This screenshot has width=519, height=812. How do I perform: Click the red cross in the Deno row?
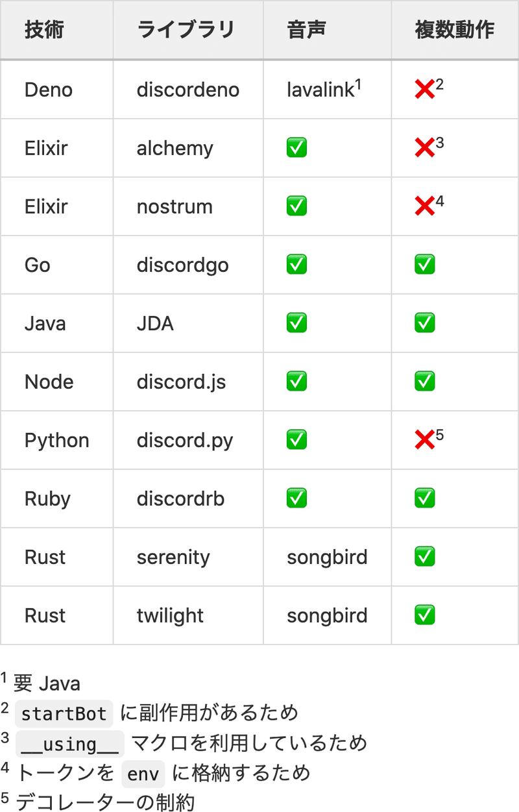coord(425,90)
